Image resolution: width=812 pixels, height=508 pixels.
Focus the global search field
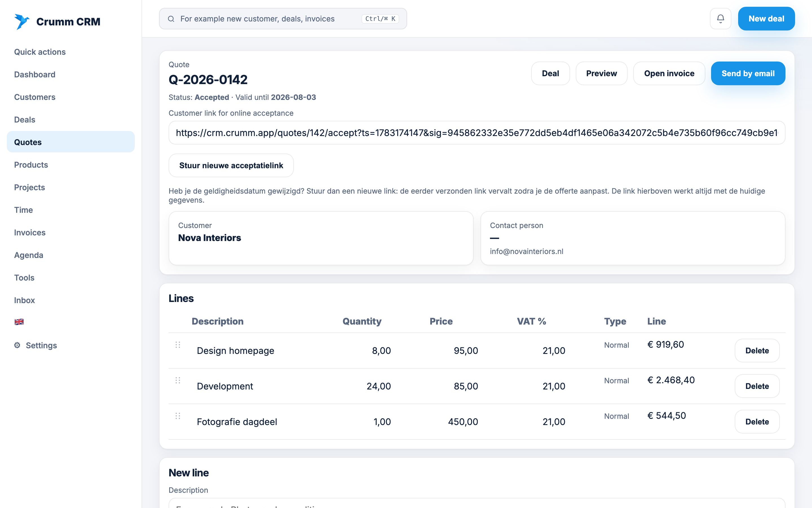[x=283, y=19]
